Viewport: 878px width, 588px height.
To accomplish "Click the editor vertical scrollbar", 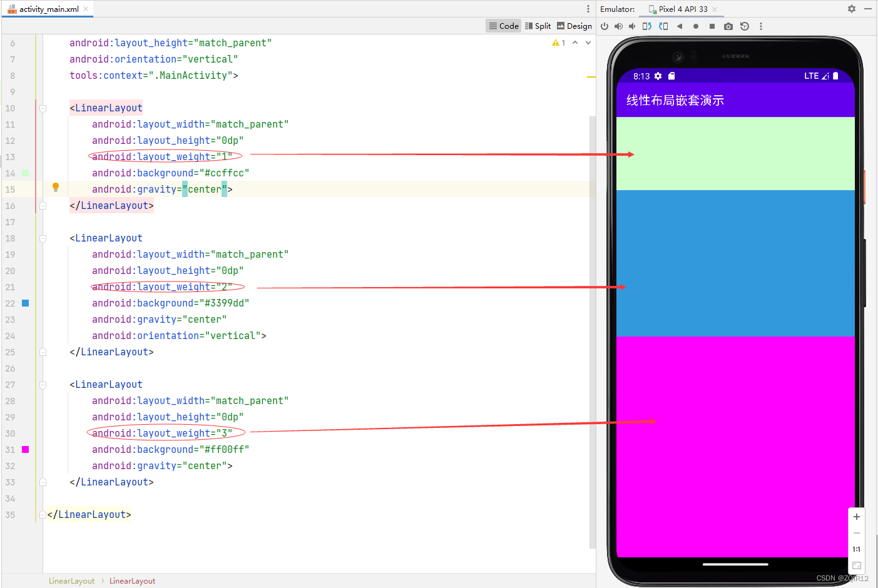I will (x=592, y=332).
